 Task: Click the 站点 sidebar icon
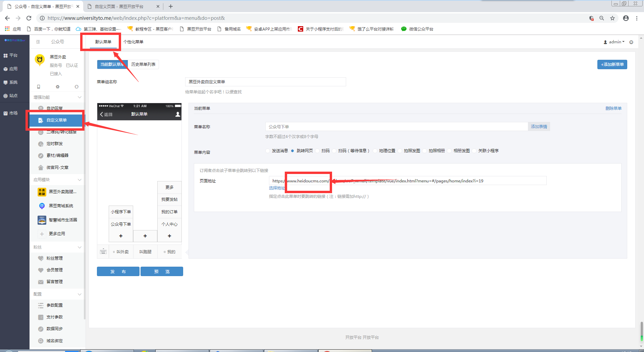pyautogui.click(x=5, y=96)
